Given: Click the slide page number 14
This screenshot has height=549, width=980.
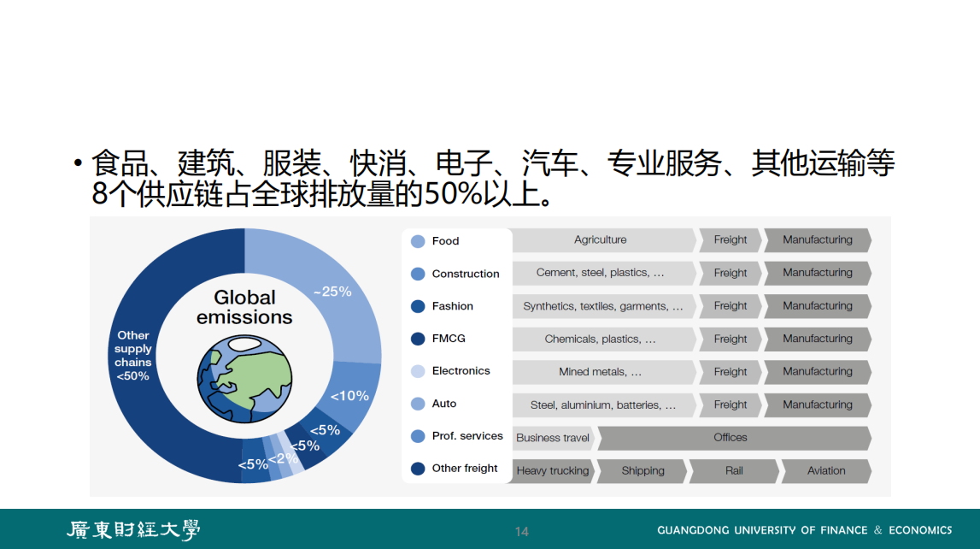Looking at the screenshot, I should (521, 532).
